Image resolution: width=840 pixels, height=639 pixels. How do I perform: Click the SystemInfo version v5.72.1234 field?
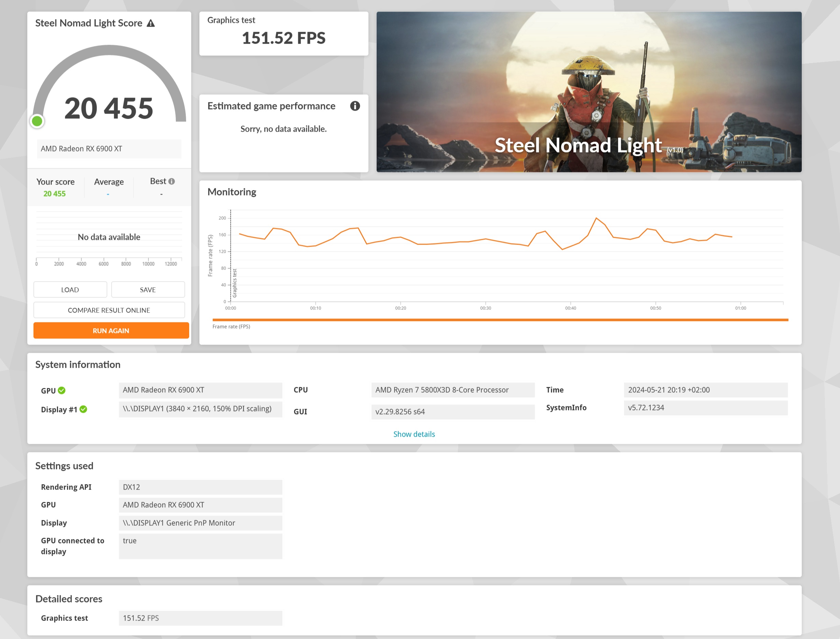pyautogui.click(x=705, y=408)
